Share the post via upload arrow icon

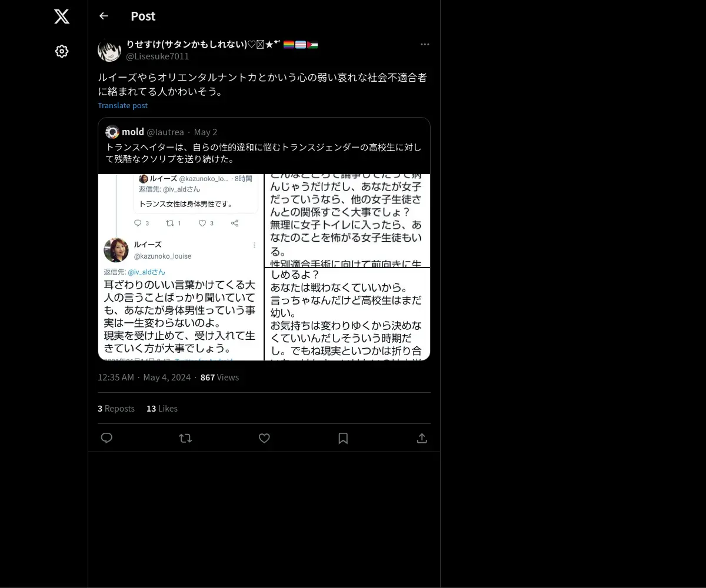pyautogui.click(x=422, y=438)
